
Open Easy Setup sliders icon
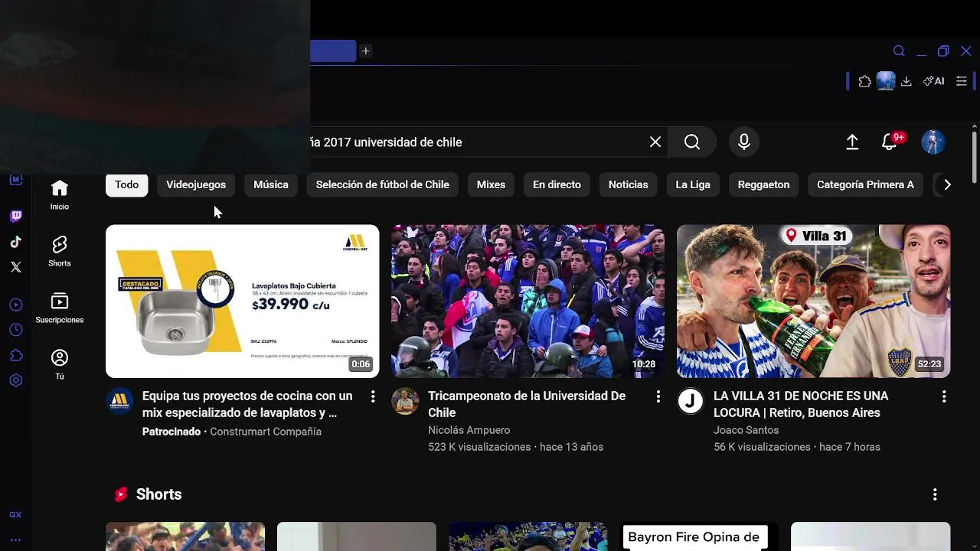[962, 81]
